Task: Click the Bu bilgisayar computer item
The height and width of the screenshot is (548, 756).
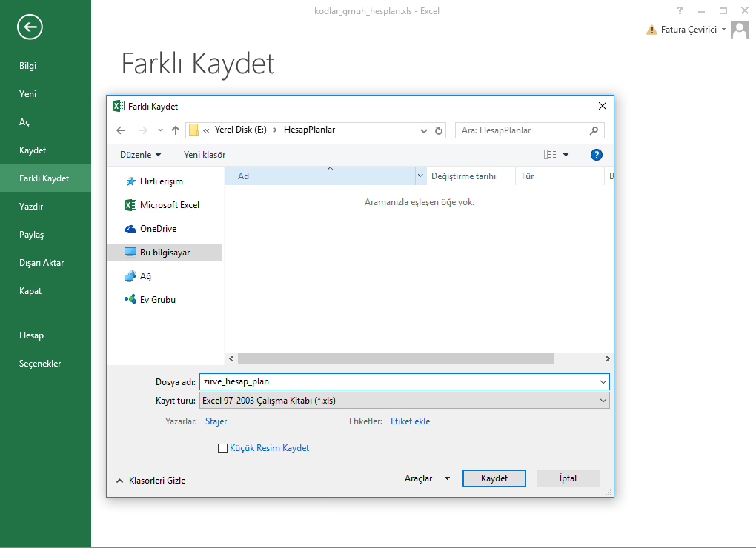Action: click(165, 253)
